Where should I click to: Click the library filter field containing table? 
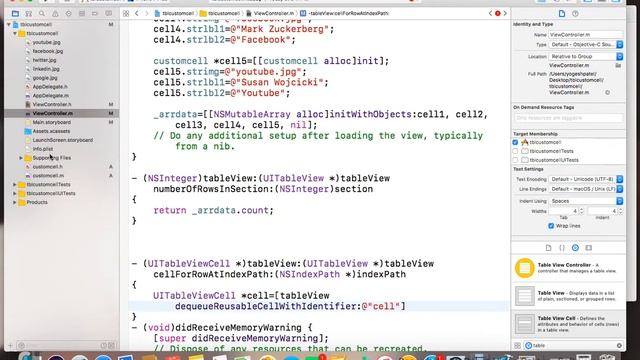tap(573, 345)
